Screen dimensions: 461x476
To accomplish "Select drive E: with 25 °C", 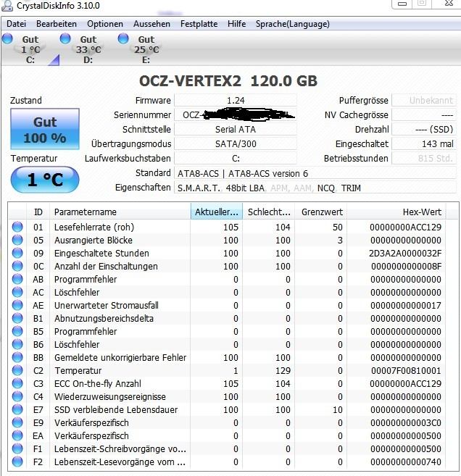I will [x=146, y=49].
